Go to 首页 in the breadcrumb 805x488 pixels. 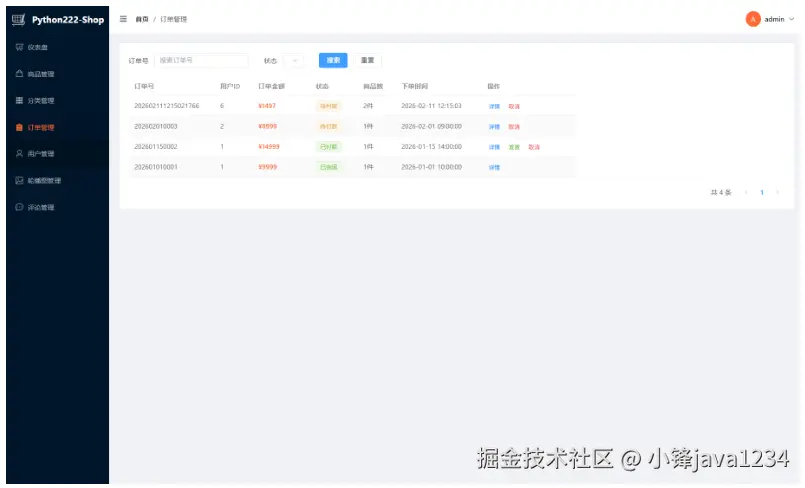(142, 19)
